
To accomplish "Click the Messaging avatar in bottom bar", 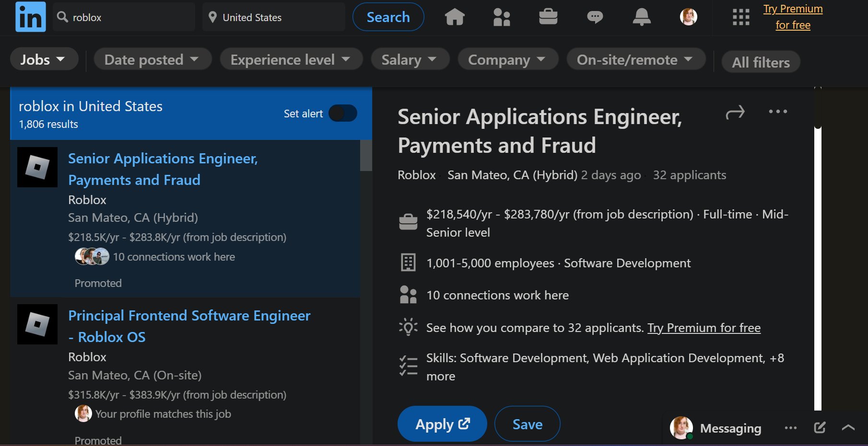I will coord(681,428).
